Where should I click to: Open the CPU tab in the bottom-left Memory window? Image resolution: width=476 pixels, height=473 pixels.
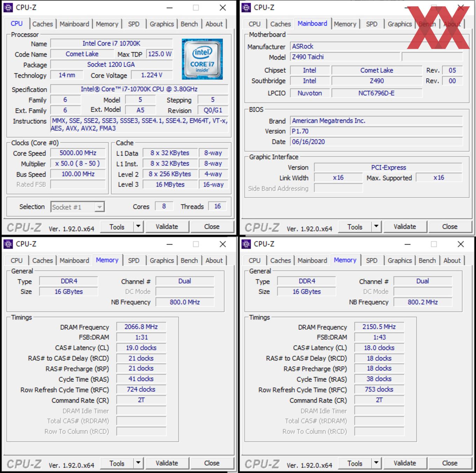tap(16, 260)
